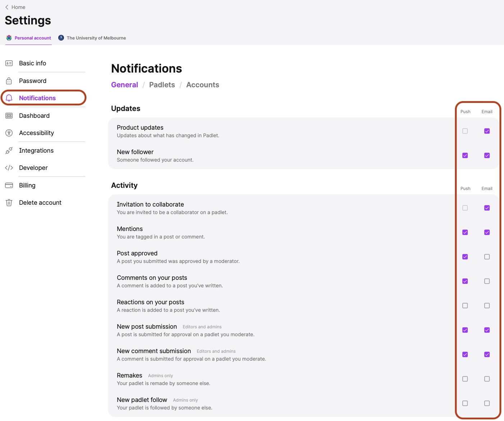
Task: Go back to Home
Action: (15, 7)
